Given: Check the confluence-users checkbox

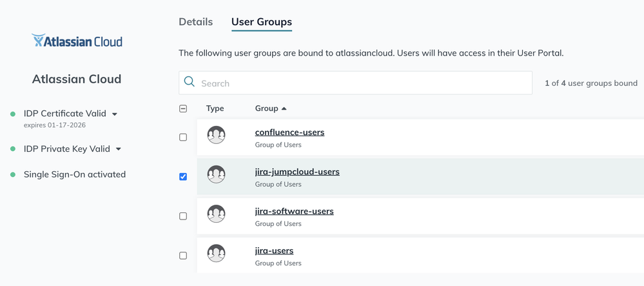Looking at the screenshot, I should pos(183,138).
